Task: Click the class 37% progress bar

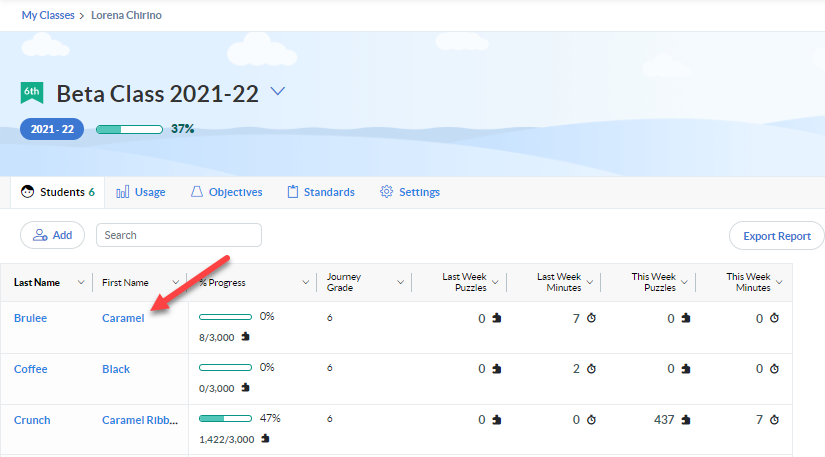Action: coord(129,129)
